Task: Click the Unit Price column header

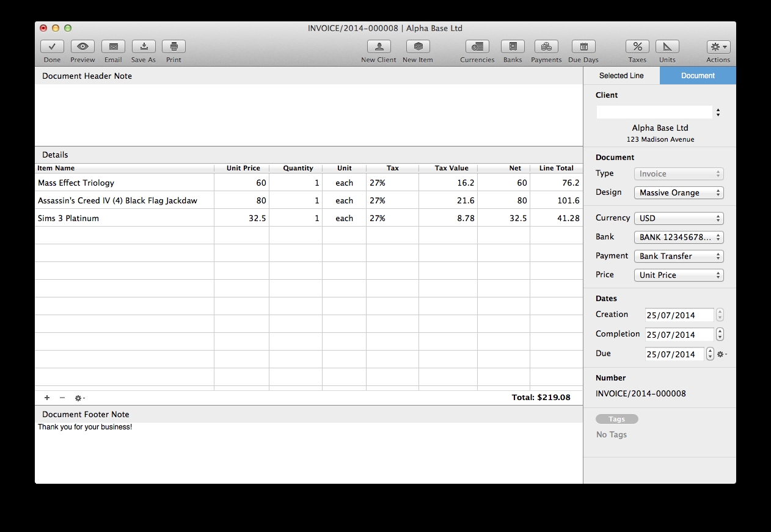Action: click(242, 168)
